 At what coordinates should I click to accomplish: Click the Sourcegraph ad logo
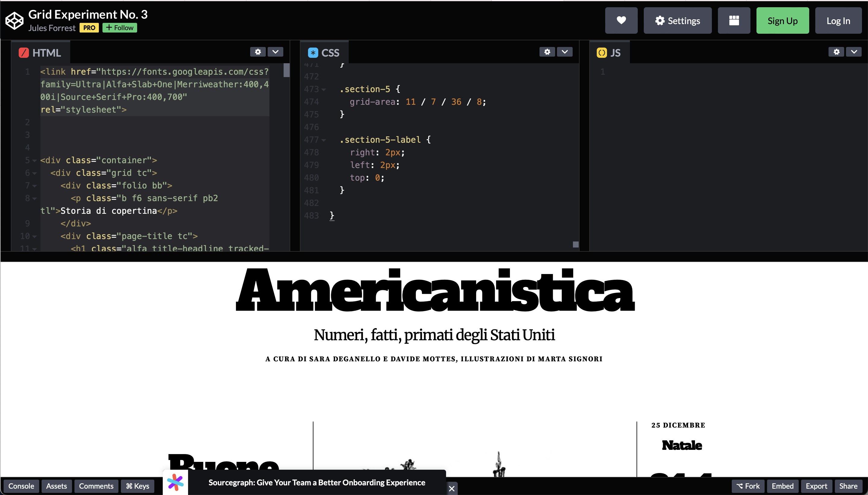coord(176,482)
